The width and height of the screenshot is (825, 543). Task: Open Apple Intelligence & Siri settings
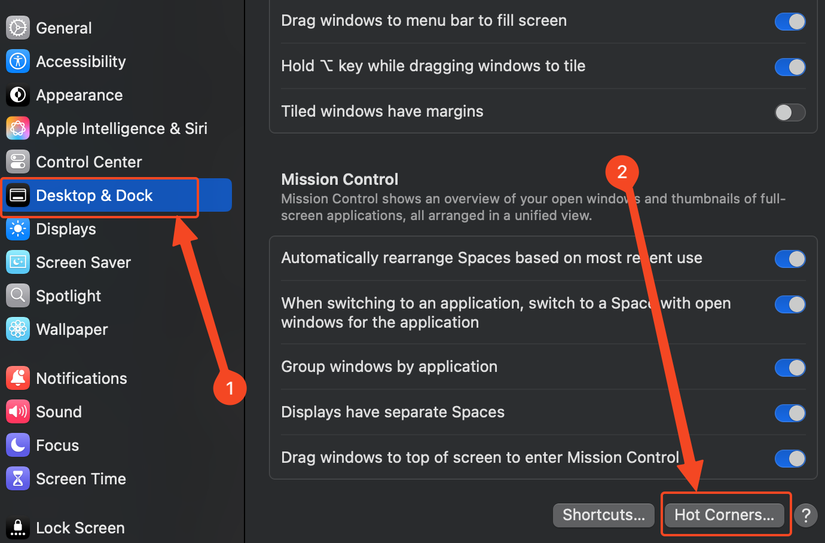pyautogui.click(x=117, y=128)
